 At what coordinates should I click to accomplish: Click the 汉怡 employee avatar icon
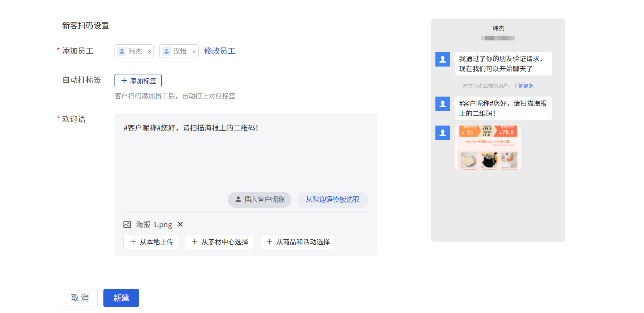166,51
